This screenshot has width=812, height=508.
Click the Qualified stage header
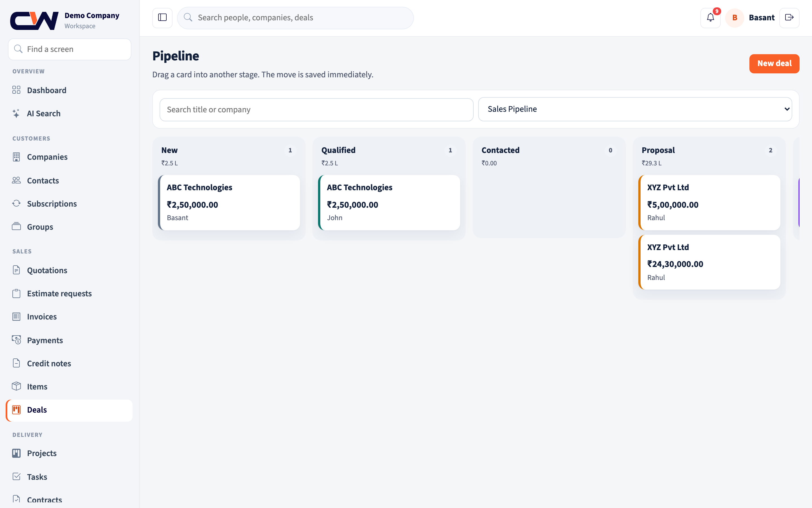click(x=338, y=150)
